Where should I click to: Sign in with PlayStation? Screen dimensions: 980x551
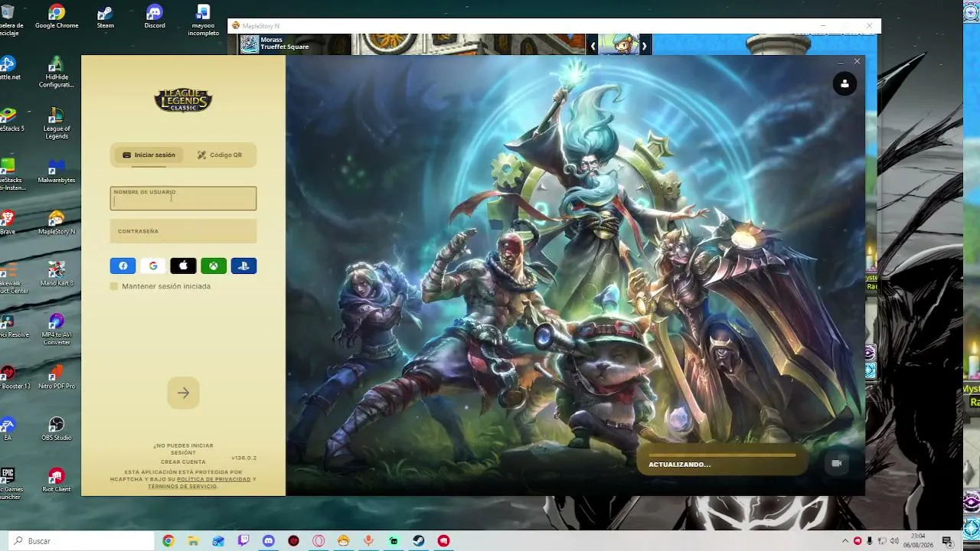(243, 266)
